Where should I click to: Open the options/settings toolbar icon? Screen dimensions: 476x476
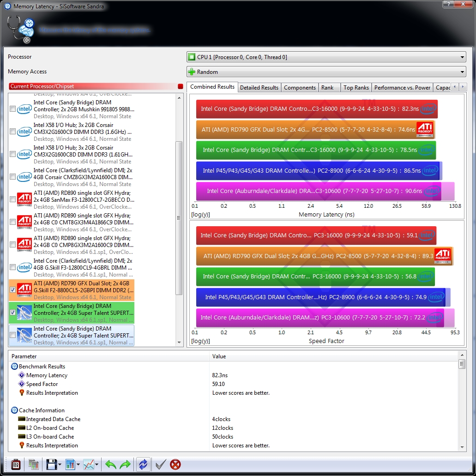click(x=16, y=464)
